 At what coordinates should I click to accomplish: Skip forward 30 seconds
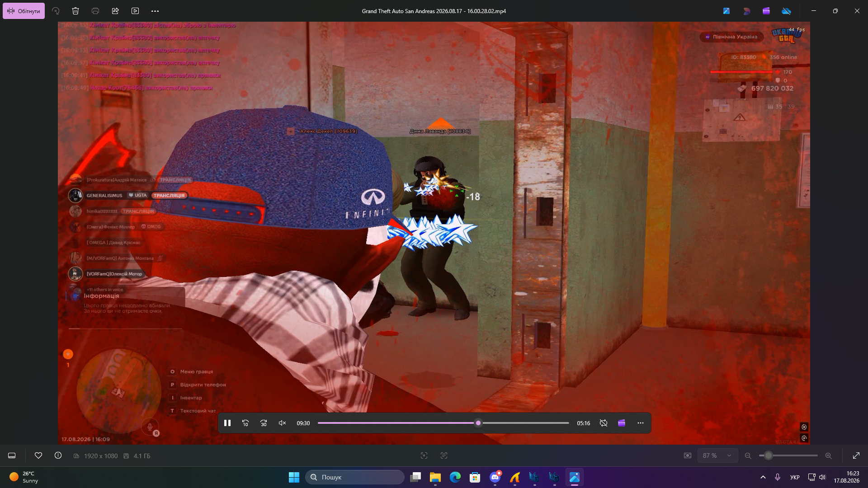click(x=264, y=423)
